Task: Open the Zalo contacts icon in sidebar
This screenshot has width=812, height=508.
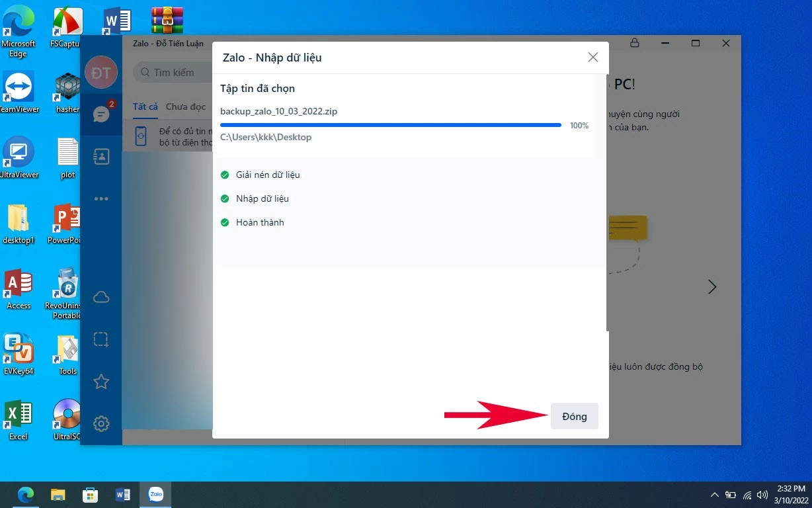Action: coord(101,157)
